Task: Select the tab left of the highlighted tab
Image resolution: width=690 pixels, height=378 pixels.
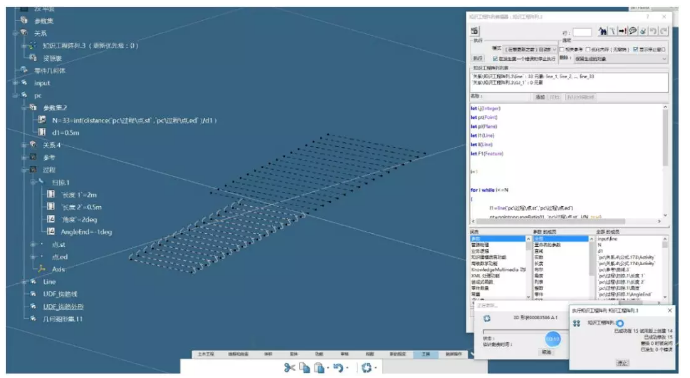Action: point(397,354)
